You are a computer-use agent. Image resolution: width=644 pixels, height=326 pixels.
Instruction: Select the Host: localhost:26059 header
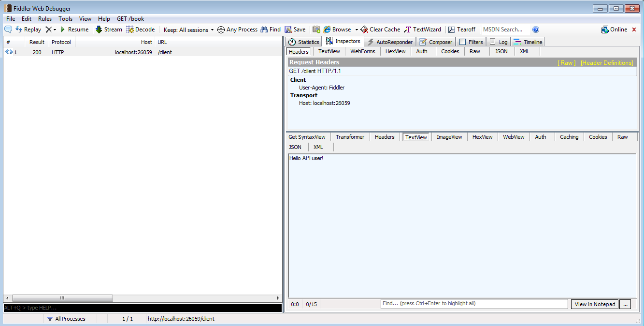click(x=325, y=103)
